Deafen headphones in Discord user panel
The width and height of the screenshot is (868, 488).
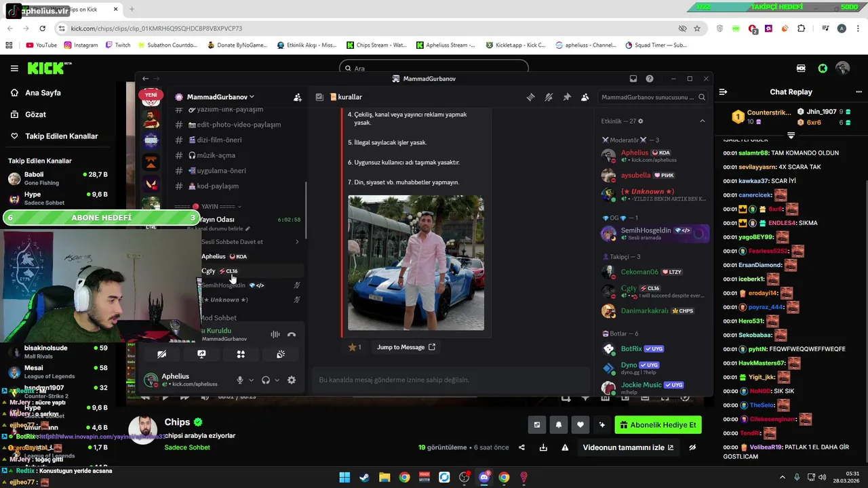click(266, 380)
